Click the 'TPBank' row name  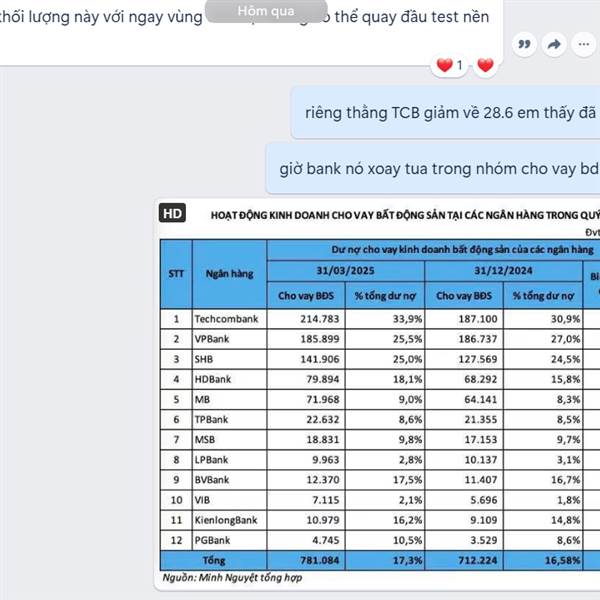click(211, 419)
